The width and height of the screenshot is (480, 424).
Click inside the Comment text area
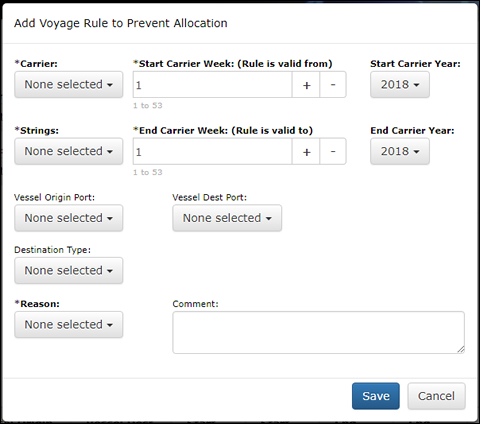point(318,332)
